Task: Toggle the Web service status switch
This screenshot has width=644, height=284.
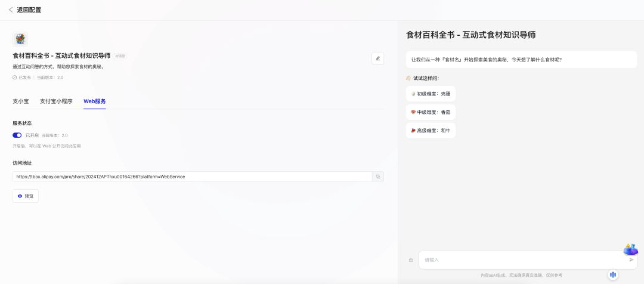Action: 17,135
